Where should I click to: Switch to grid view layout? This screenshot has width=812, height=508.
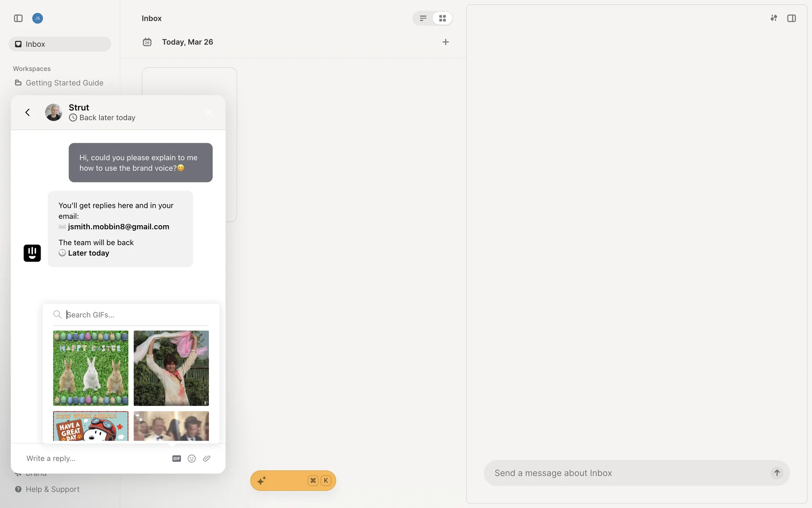(442, 18)
